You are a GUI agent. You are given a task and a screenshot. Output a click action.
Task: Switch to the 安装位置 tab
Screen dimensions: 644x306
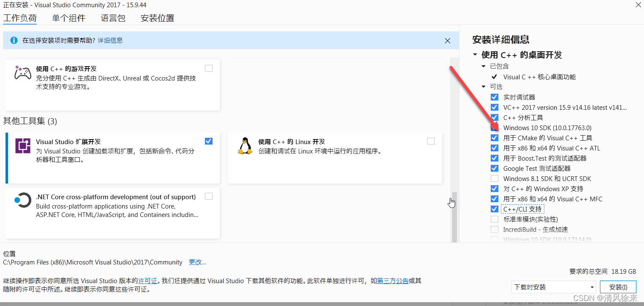click(158, 18)
